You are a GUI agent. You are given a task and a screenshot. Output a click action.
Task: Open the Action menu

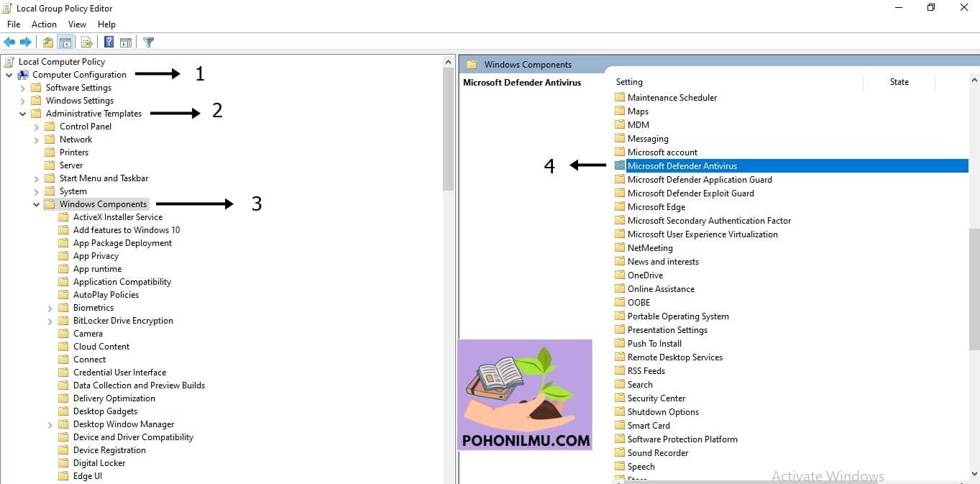(44, 24)
